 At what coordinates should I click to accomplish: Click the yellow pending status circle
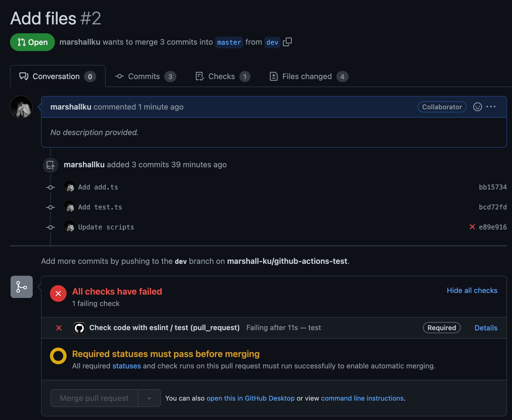tap(58, 356)
